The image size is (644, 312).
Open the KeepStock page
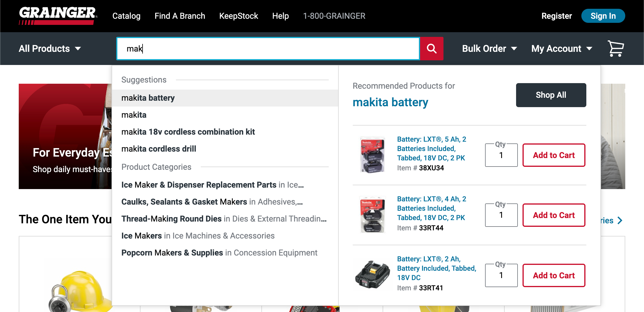coord(239,16)
